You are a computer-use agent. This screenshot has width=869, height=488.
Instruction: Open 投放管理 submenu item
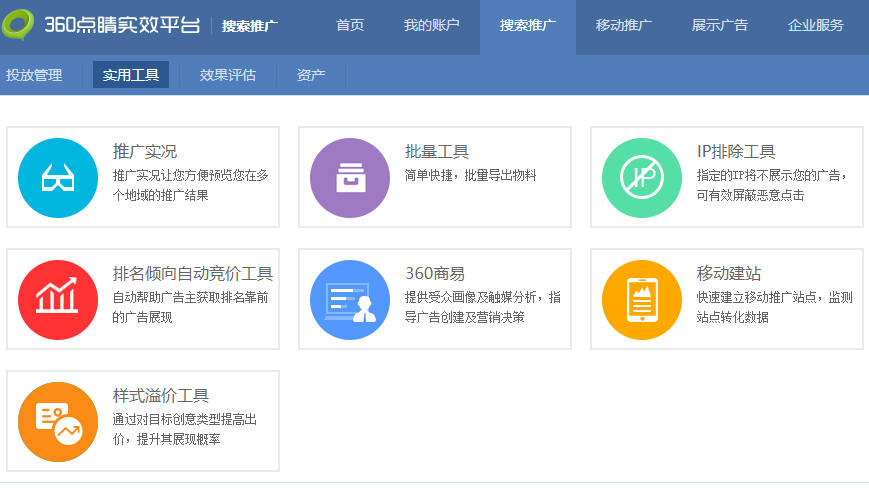pos(34,75)
